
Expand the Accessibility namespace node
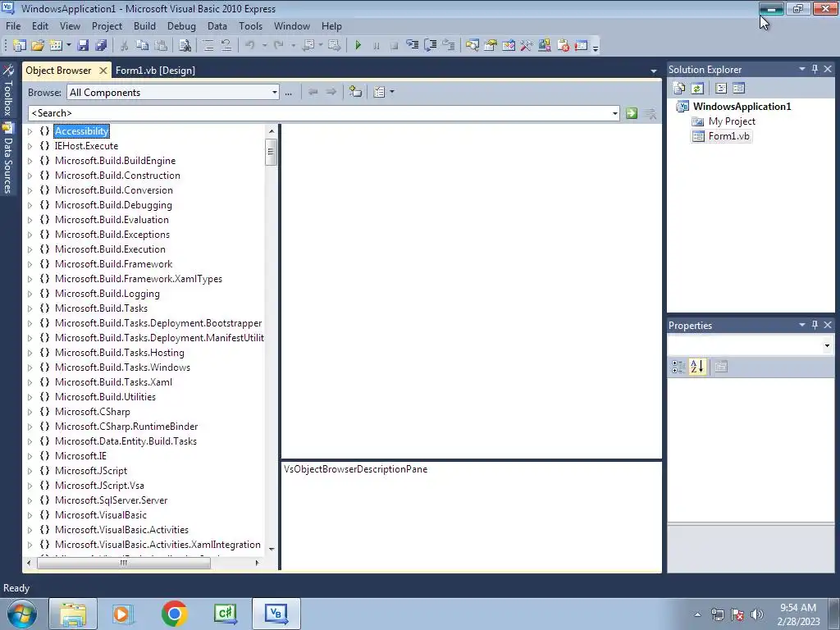[x=30, y=131]
